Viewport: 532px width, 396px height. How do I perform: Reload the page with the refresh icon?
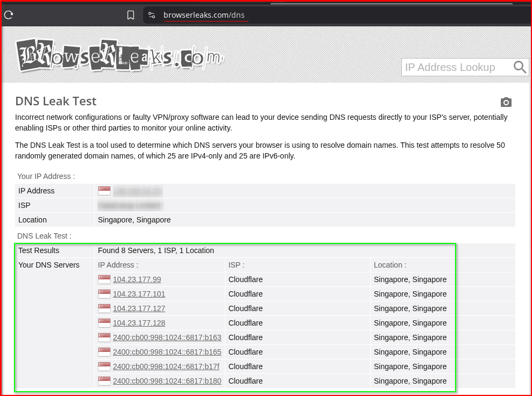(x=9, y=15)
